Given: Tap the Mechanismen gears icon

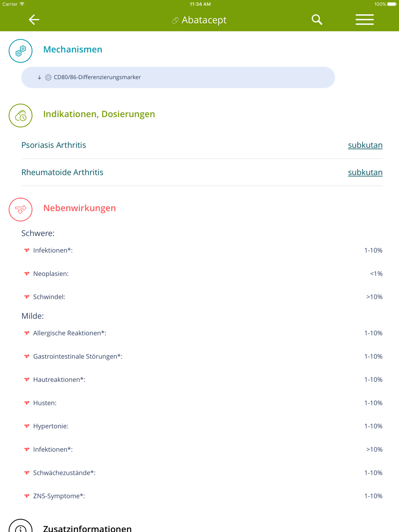Looking at the screenshot, I should click(x=21, y=51).
